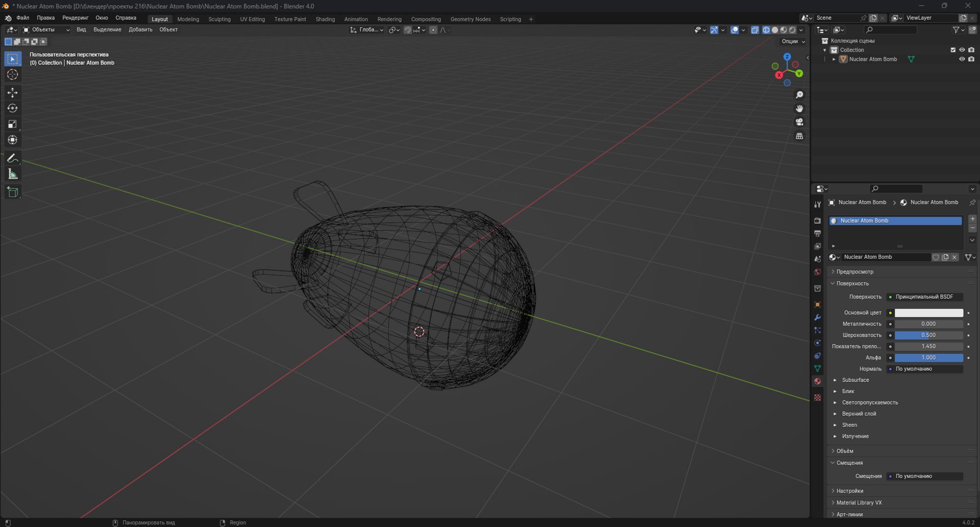980x527 pixels.
Task: Open the object mode dropdown Объекты
Action: click(x=46, y=30)
